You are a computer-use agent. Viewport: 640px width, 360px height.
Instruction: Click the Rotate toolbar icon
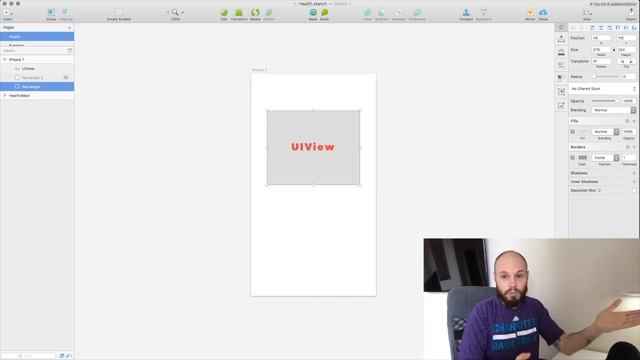(x=255, y=12)
